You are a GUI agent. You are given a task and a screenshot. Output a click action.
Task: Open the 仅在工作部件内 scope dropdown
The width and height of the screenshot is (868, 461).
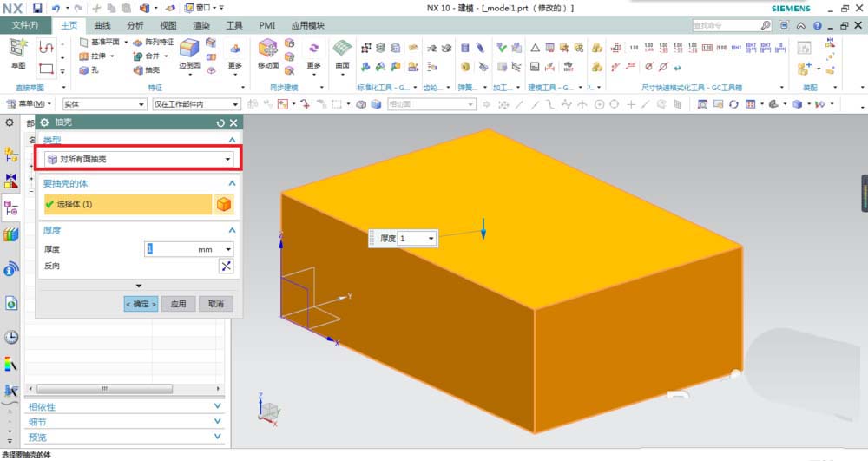point(196,104)
